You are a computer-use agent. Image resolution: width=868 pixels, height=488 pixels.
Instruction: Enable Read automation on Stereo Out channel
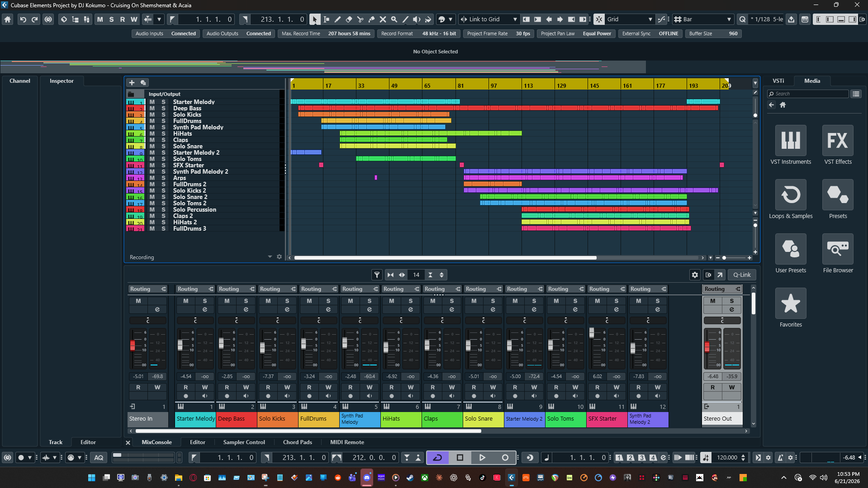click(712, 387)
